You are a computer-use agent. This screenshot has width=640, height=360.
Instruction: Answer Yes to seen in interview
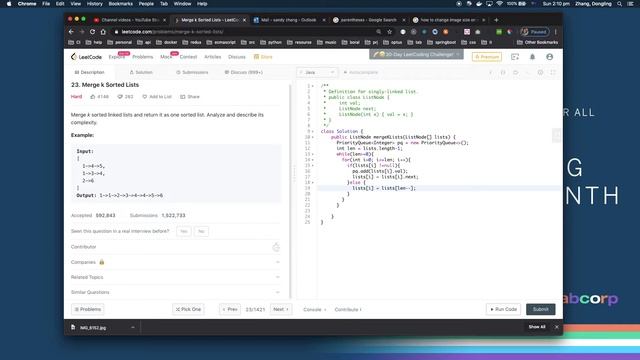[x=184, y=231]
